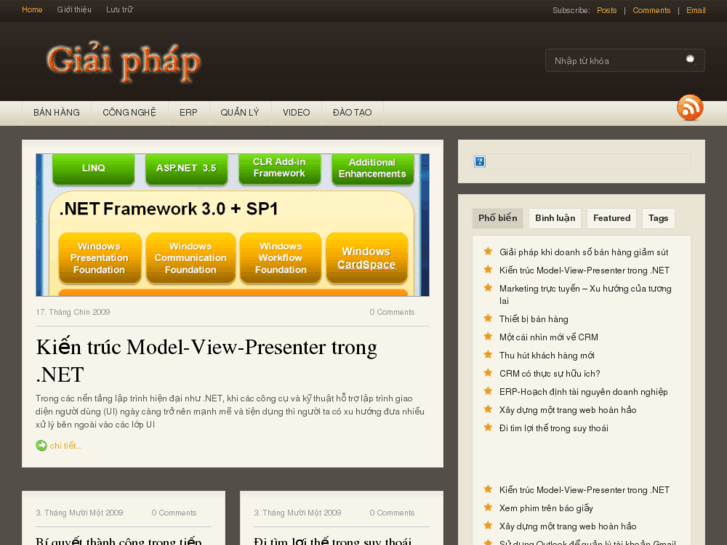Open 'Thu hút khách hàng mới' link
The height and width of the screenshot is (545, 727).
[547, 355]
